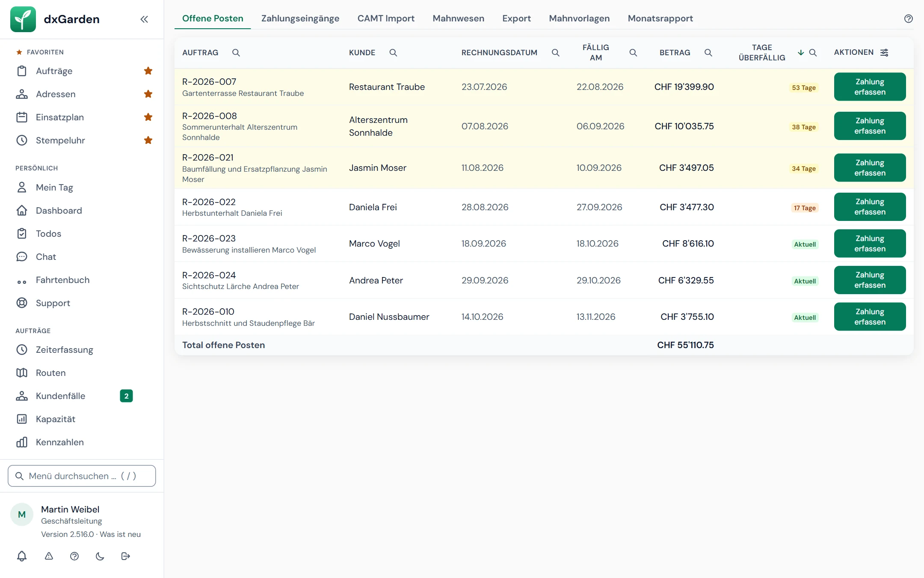Click the search icon next to Betrag column
Screen dimensions: 924x578
click(708, 53)
